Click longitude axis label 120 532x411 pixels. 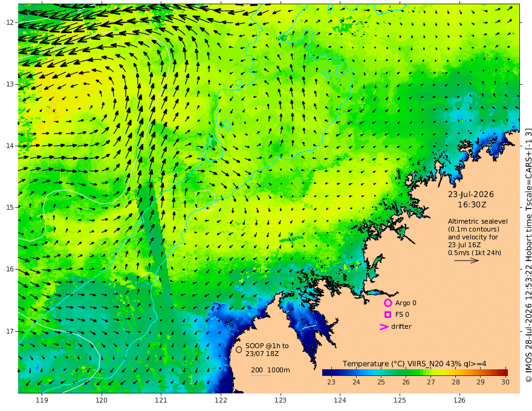(x=102, y=400)
